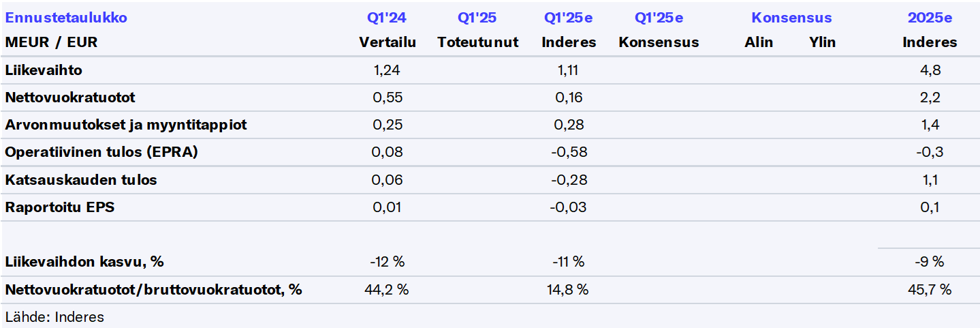980x328 pixels.
Task: Click the 45,7 % value in 2025e column
Action: click(x=930, y=290)
